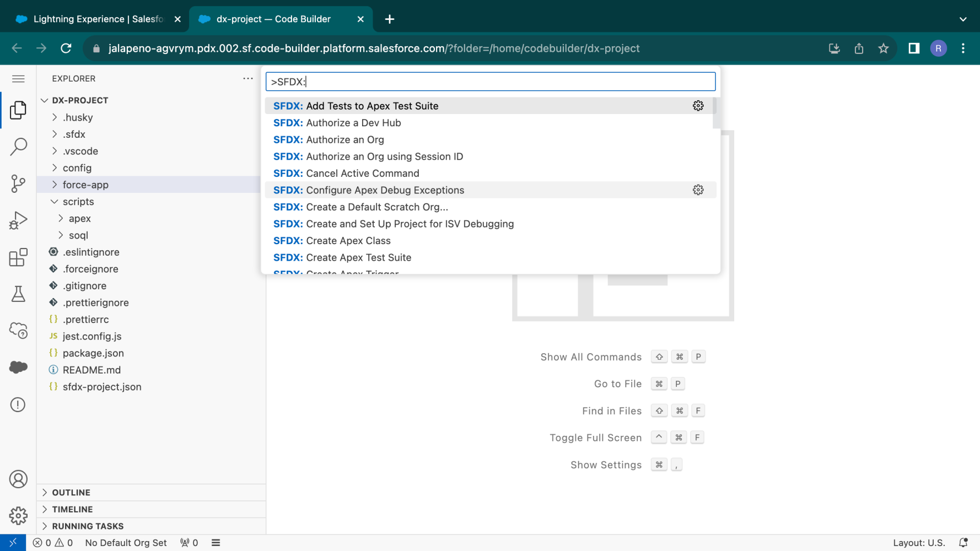Reload the browser page

click(x=66, y=48)
